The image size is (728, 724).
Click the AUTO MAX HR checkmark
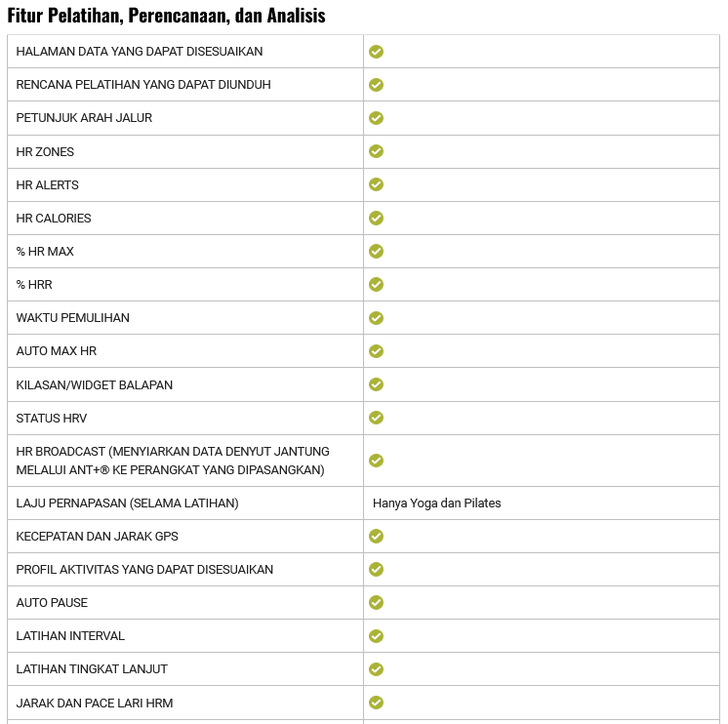[376, 351]
